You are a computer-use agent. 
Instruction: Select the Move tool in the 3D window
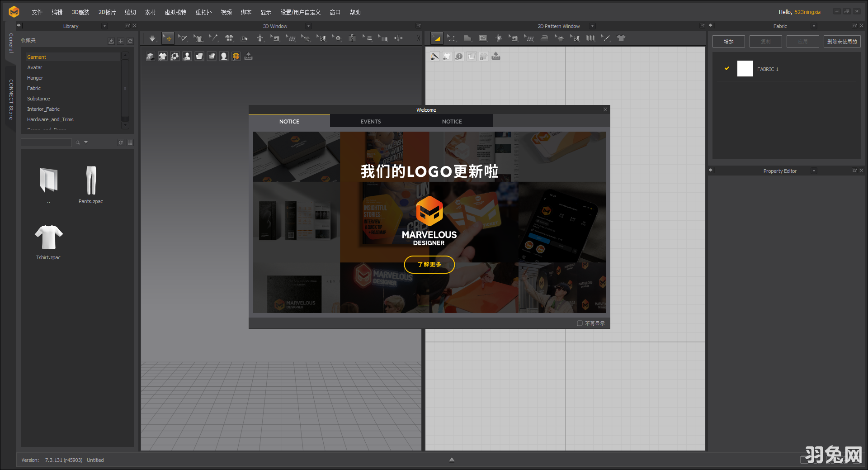168,38
